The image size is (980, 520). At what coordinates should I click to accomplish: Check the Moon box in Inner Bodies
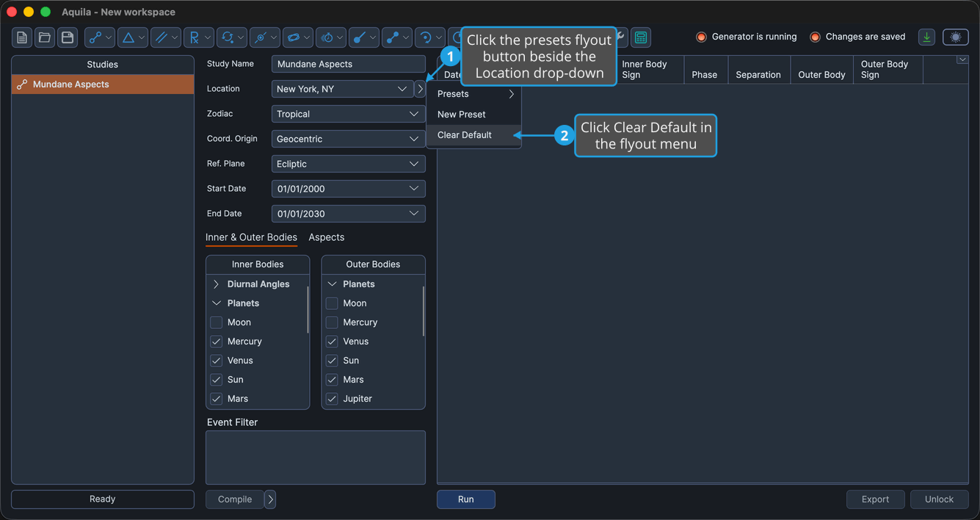216,322
